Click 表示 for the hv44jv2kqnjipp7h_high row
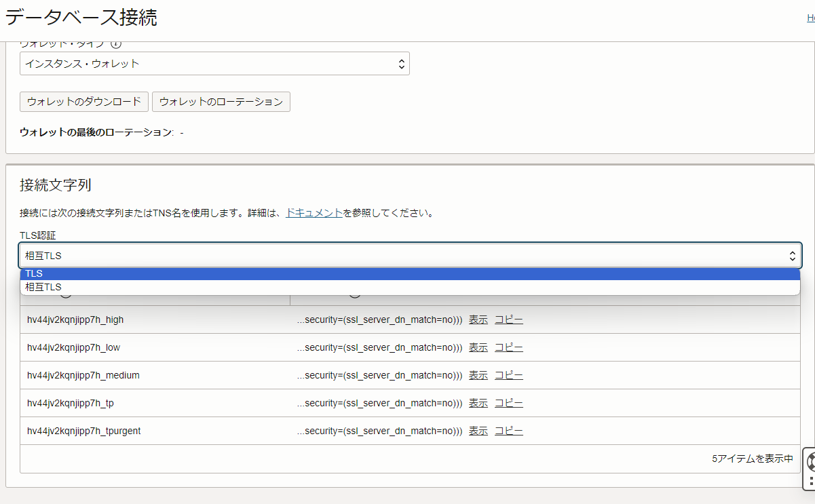Screen dimensions: 815x504 pyautogui.click(x=478, y=319)
